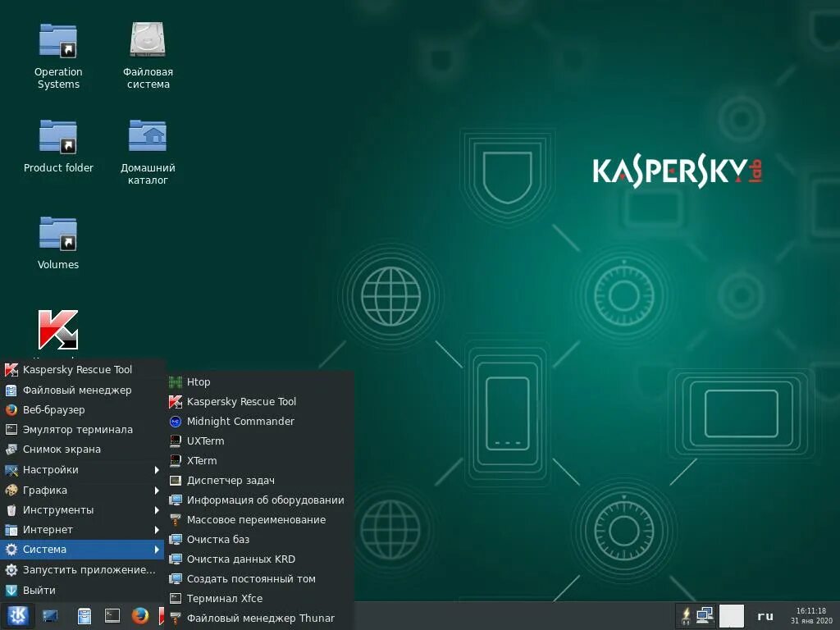The width and height of the screenshot is (840, 630).
Task: Launch XTerm from the submenu
Action: pyautogui.click(x=259, y=461)
